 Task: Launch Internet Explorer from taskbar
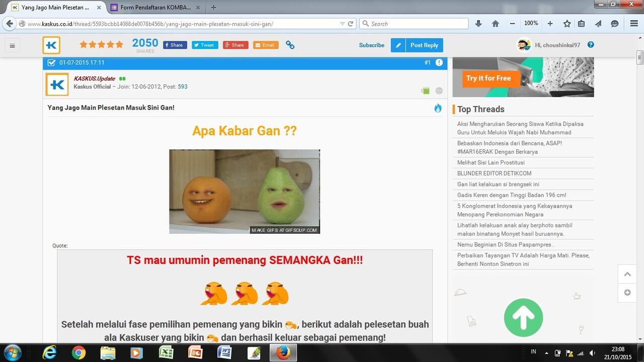click(50, 353)
